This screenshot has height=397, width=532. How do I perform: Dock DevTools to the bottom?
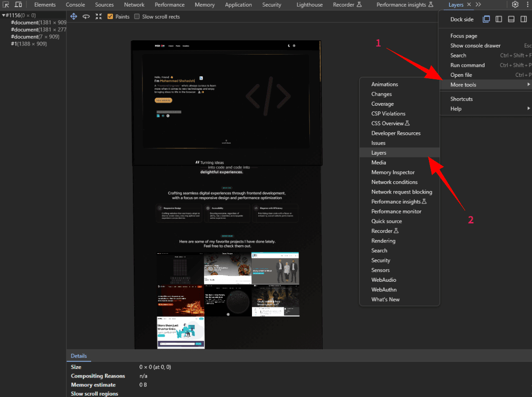(511, 19)
